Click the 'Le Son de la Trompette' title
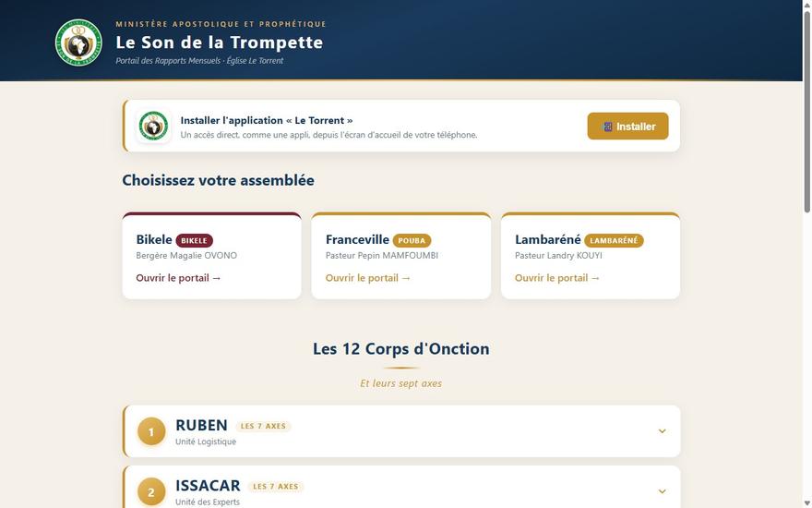The width and height of the screenshot is (812, 508). coord(219,42)
